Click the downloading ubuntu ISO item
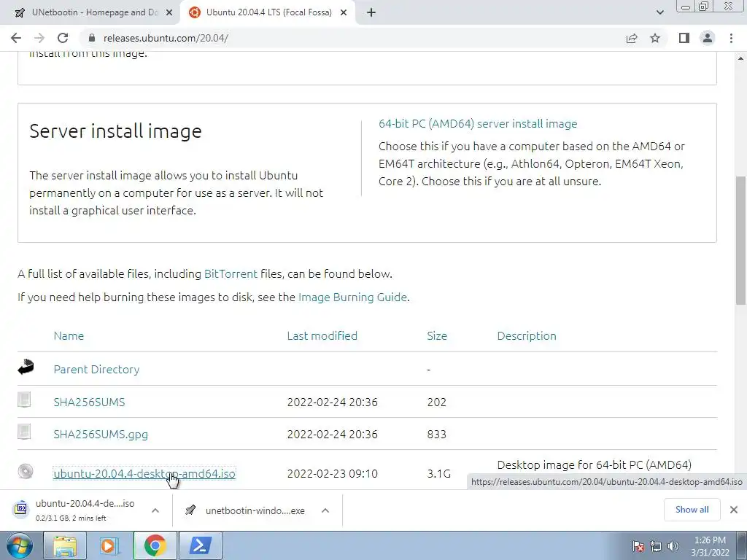Image resolution: width=747 pixels, height=560 pixels. pos(76,510)
